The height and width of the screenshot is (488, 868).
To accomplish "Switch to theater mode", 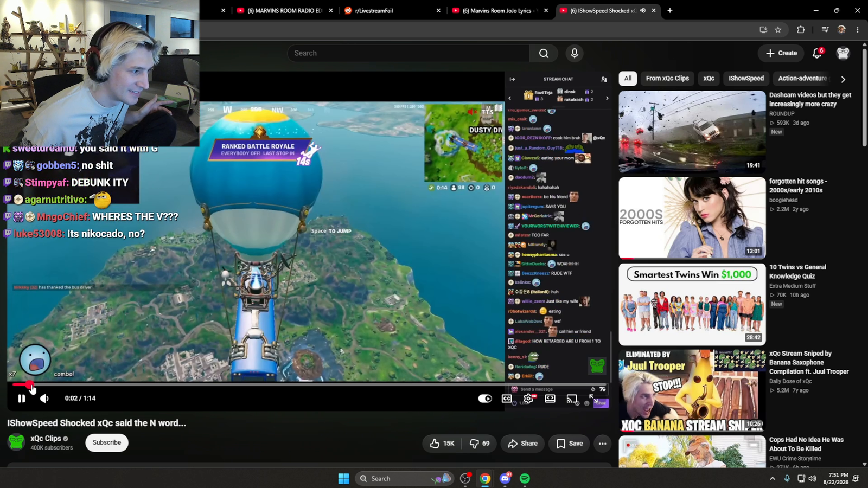I will point(550,399).
